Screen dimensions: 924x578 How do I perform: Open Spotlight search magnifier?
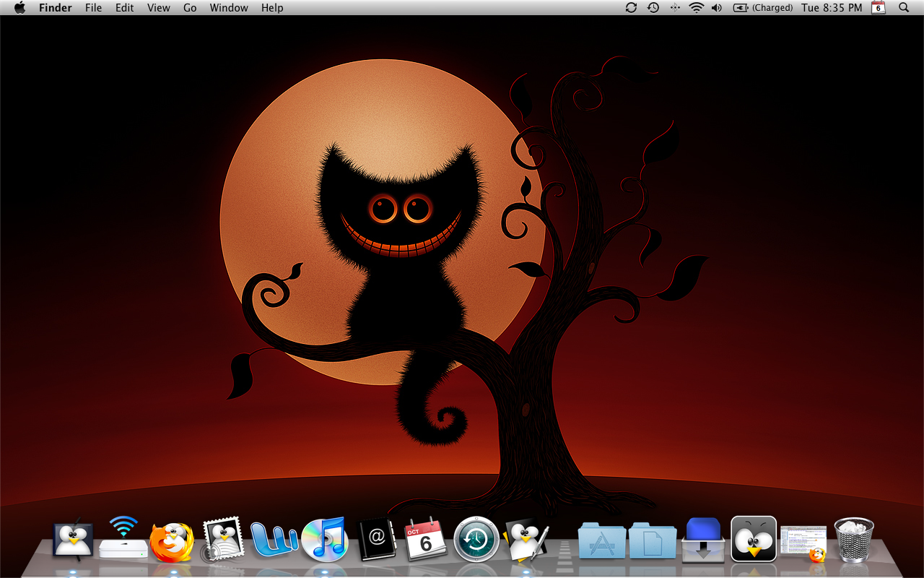(x=904, y=8)
